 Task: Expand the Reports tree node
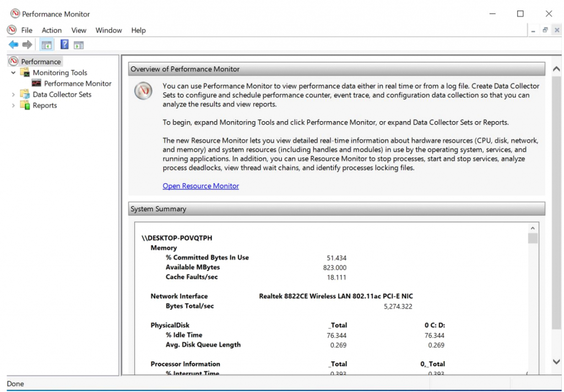tap(13, 105)
